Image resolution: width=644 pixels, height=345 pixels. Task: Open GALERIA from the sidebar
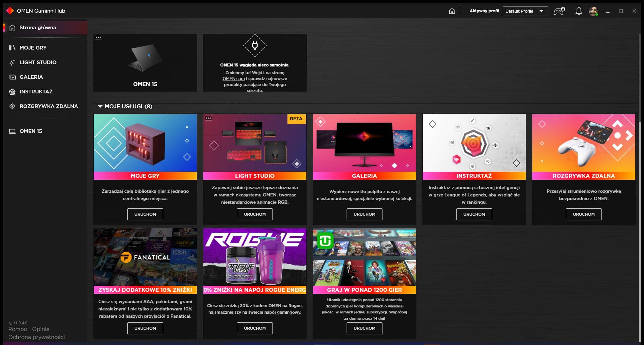(45, 77)
